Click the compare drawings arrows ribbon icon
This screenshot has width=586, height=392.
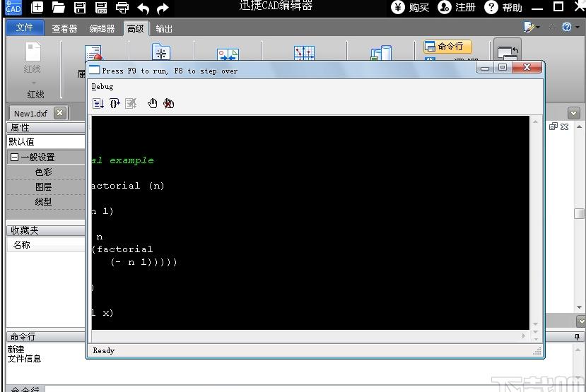[228, 54]
